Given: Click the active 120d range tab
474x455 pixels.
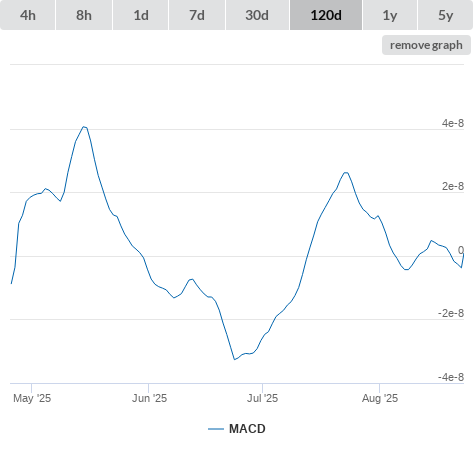Looking at the screenshot, I should click(326, 15).
